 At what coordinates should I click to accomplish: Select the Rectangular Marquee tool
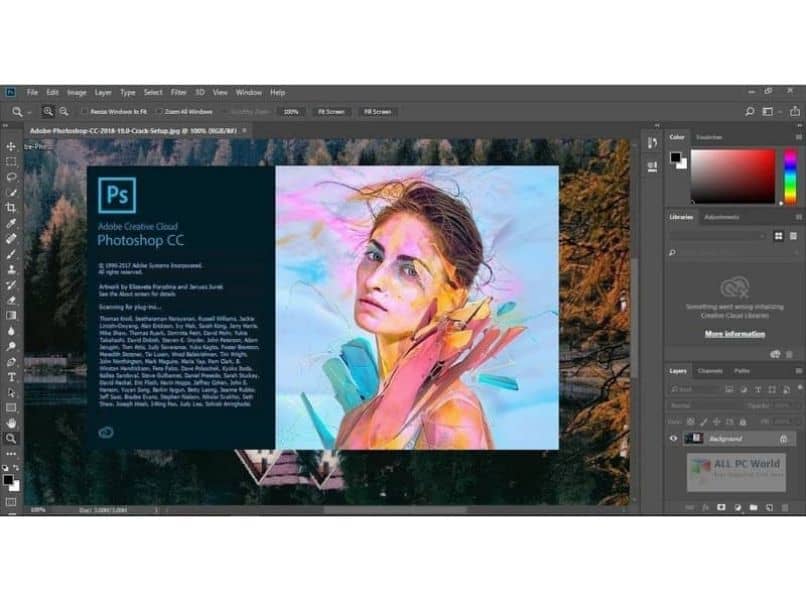(11, 161)
